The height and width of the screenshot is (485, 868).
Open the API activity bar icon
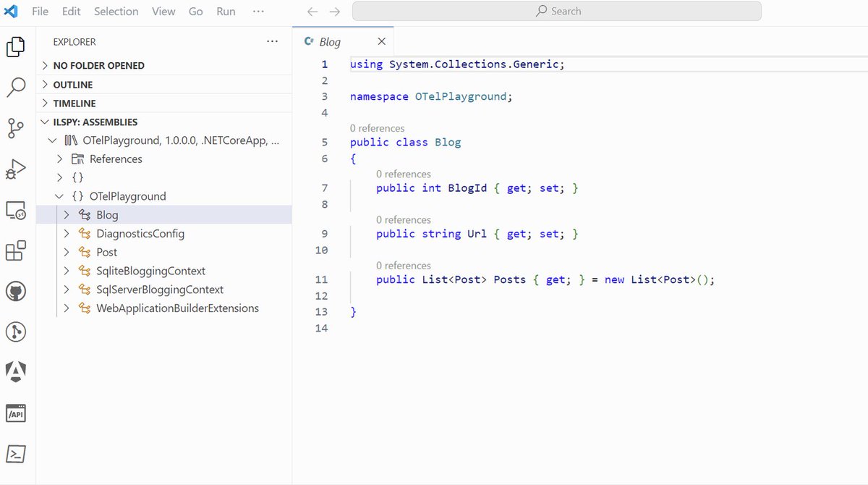(16, 413)
